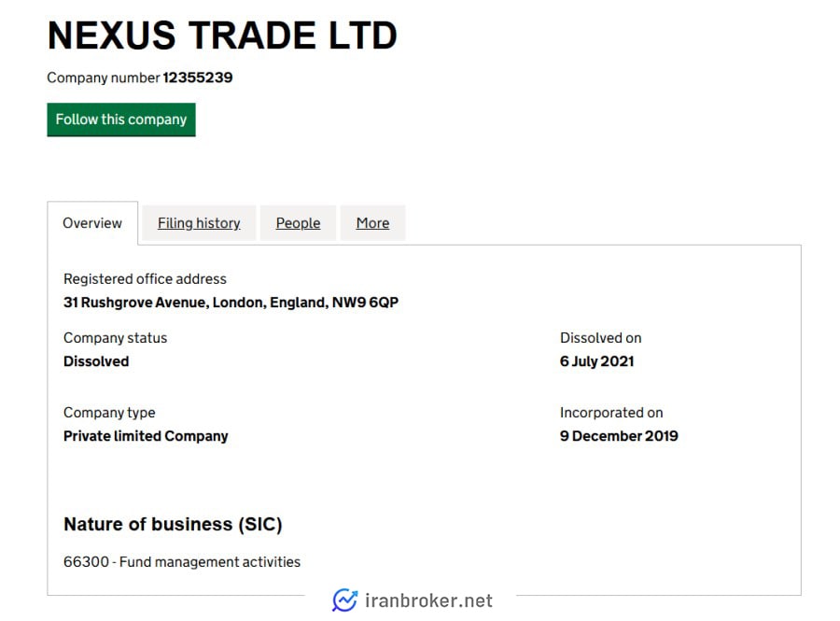The width and height of the screenshot is (840, 621).
Task: Click the 66300 Fund management activities entry
Action: tap(182, 562)
